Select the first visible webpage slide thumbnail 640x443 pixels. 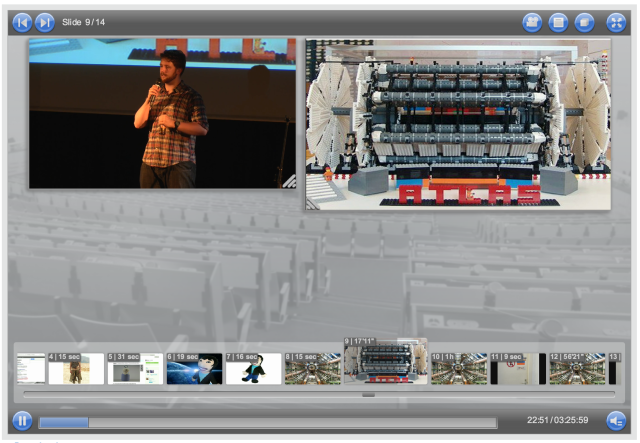pyautogui.click(x=31, y=369)
